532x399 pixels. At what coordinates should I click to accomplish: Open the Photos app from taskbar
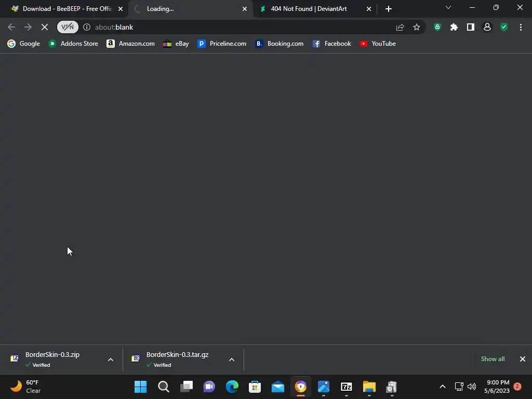pyautogui.click(x=323, y=387)
